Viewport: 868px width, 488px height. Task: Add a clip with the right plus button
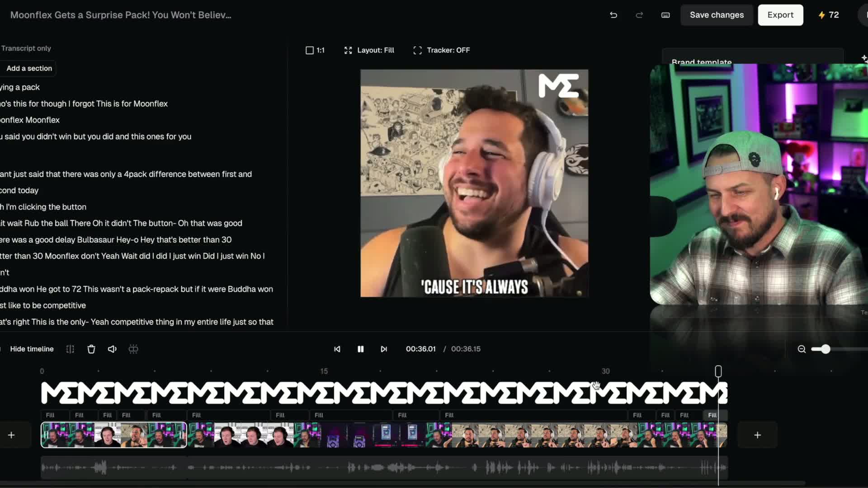click(758, 435)
